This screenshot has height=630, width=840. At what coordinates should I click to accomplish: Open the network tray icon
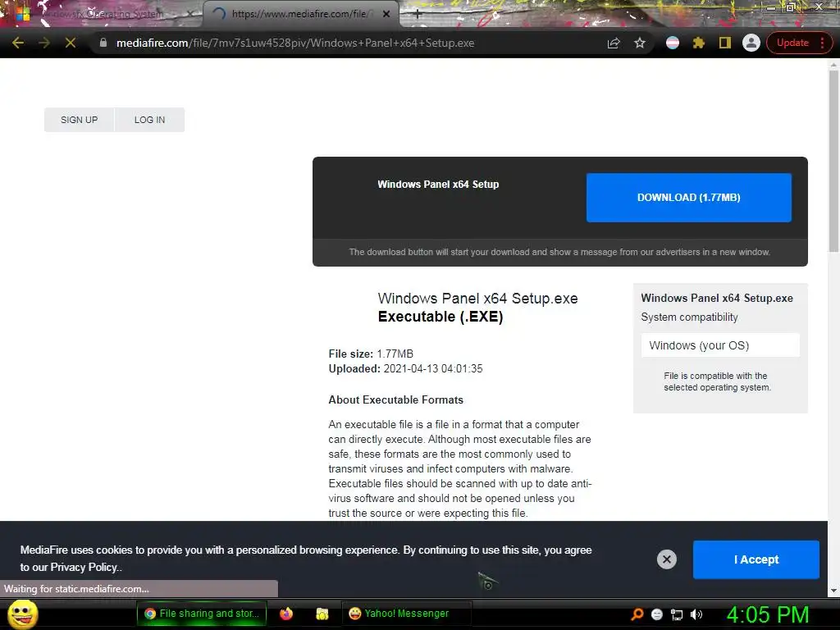[x=677, y=614]
